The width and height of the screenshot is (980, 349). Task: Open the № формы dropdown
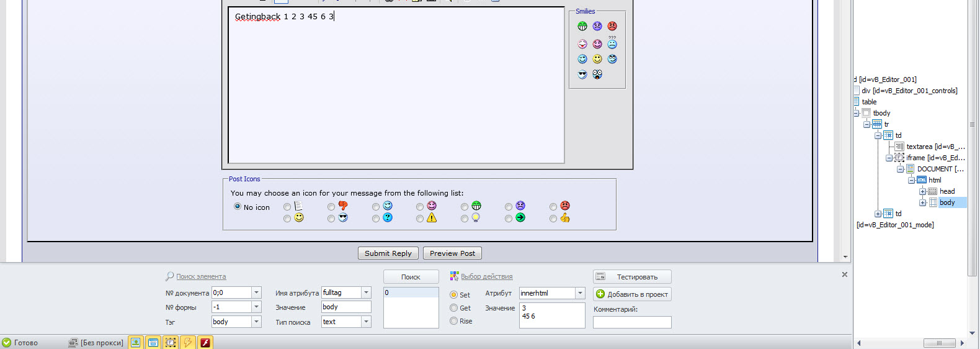(x=256, y=307)
